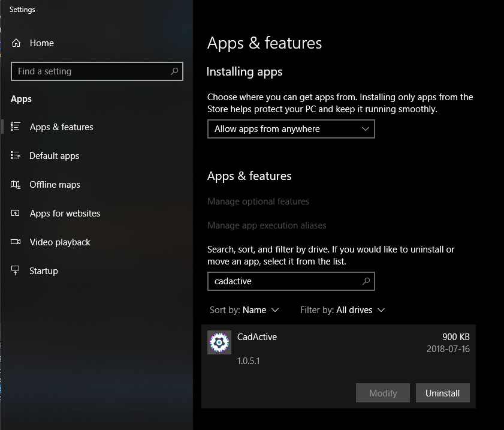Click the Default apps icon
This screenshot has height=430, width=504.
16,156
